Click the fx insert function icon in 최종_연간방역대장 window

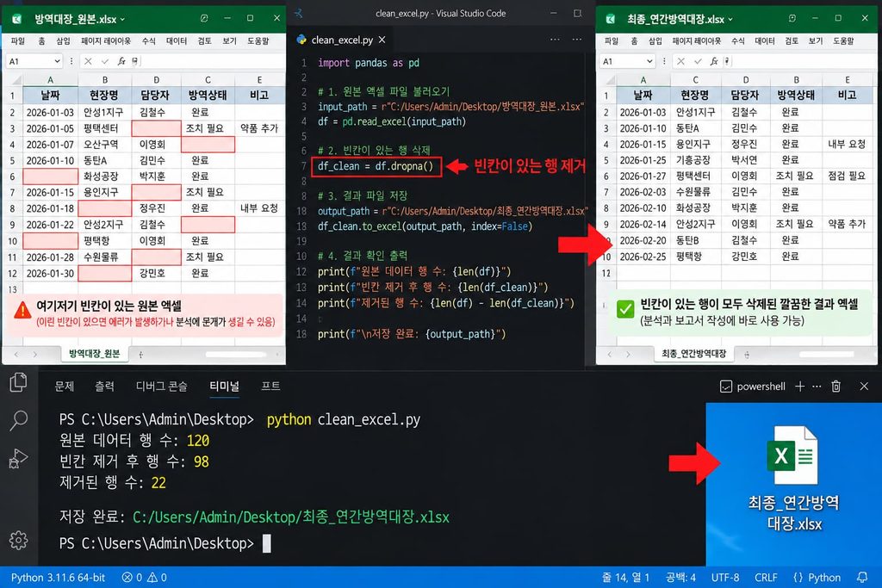(714, 61)
